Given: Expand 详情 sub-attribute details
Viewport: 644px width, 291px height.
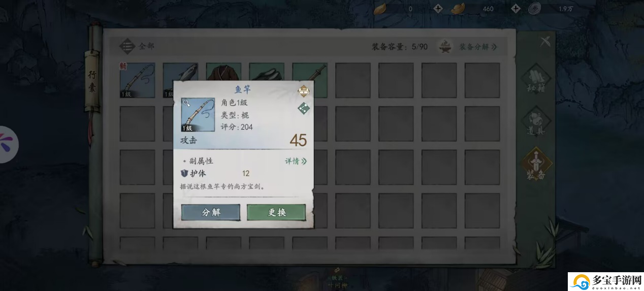Looking at the screenshot, I should click(x=296, y=161).
